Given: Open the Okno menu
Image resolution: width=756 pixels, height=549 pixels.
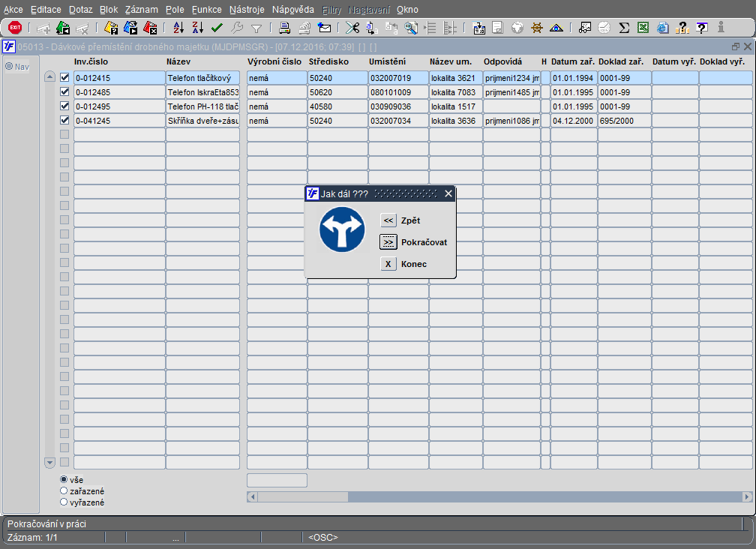Looking at the screenshot, I should coord(407,10).
